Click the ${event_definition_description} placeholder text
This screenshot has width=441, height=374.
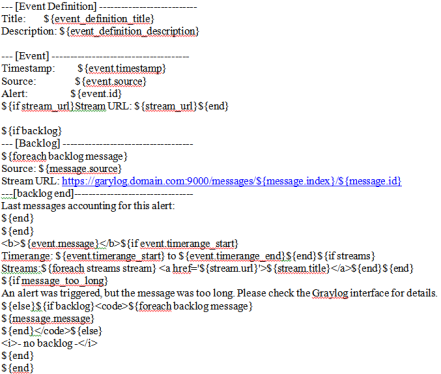129,31
